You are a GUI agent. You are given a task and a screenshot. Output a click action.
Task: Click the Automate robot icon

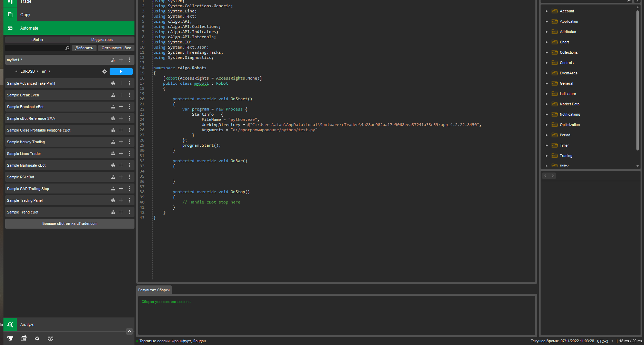tap(10, 28)
